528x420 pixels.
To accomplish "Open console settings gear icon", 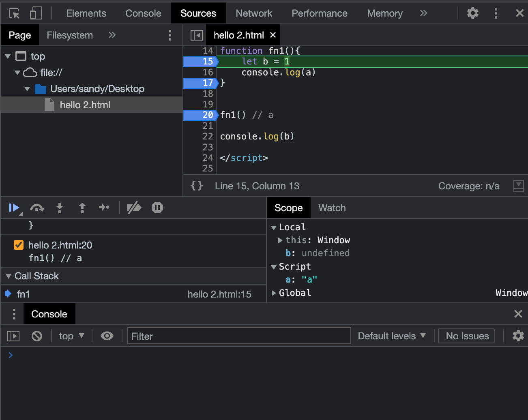I will pyautogui.click(x=518, y=336).
